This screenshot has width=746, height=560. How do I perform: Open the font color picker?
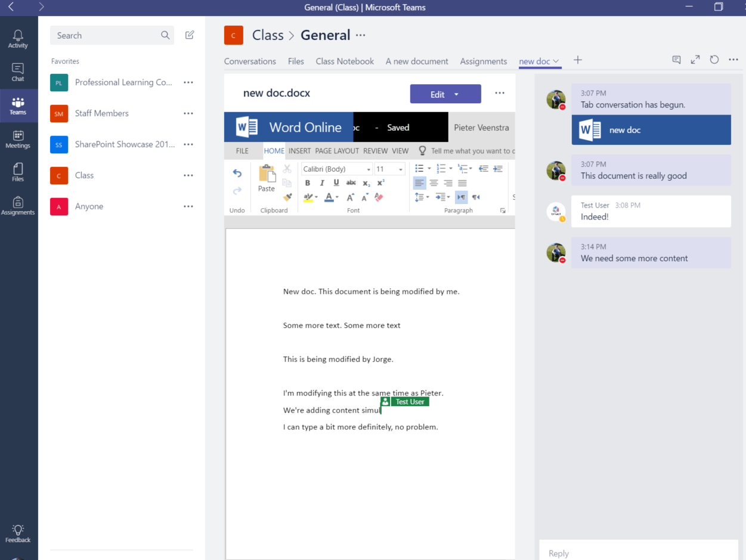point(331,197)
